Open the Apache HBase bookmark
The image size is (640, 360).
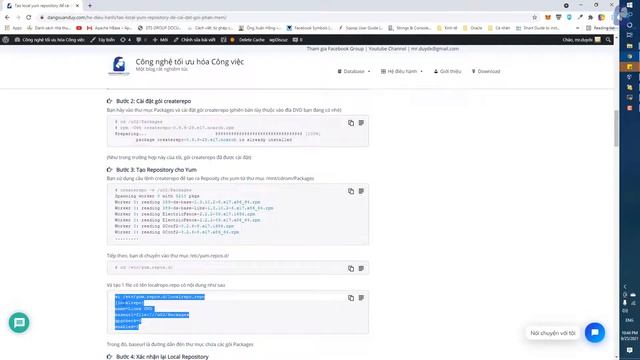[x=109, y=28]
